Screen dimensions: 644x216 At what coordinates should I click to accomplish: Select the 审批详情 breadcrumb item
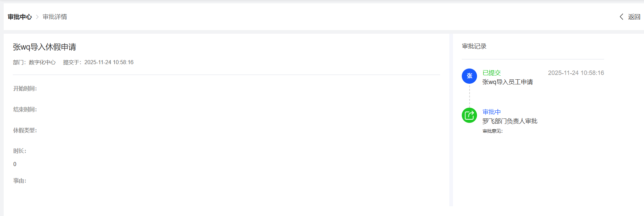[55, 17]
